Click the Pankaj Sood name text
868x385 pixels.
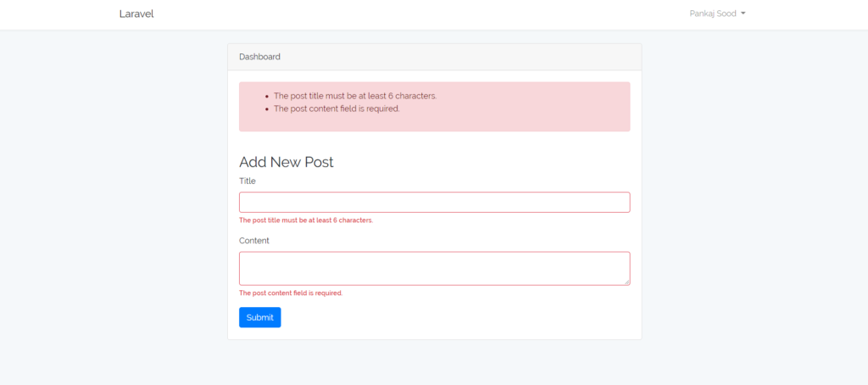pos(713,14)
